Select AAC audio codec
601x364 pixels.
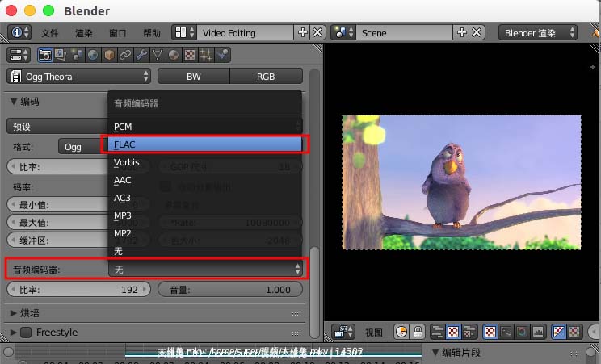205,180
